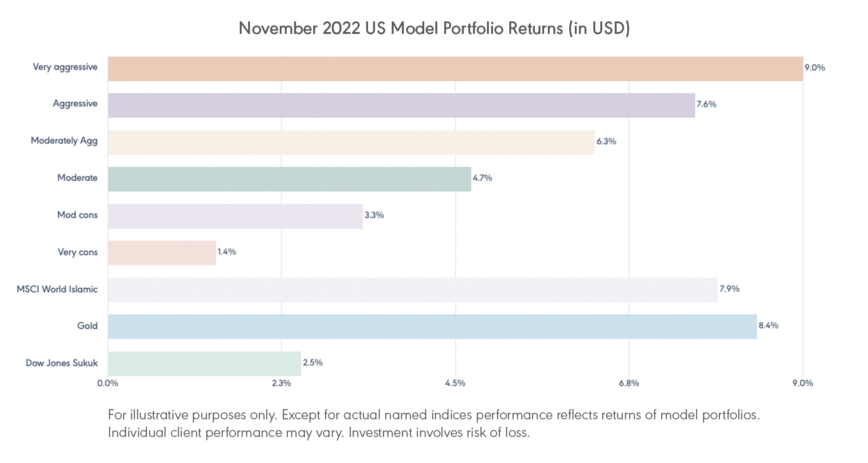Select the blue Gold bar
Viewport: 868px width, 463px height.
(432, 326)
